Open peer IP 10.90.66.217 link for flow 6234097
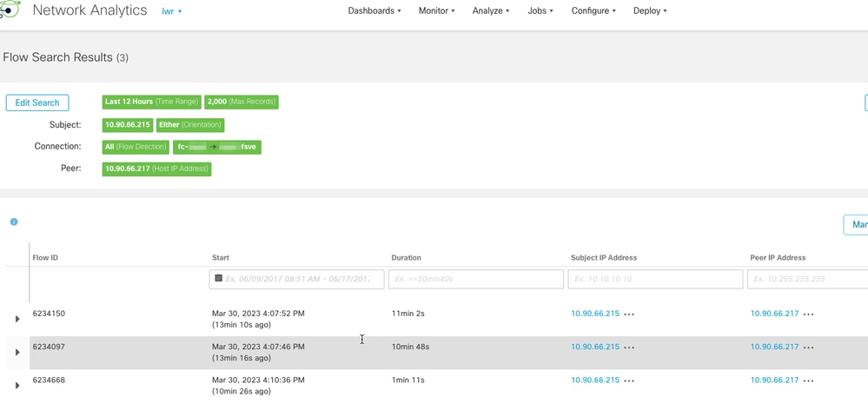This screenshot has height=404, width=868. coord(774,347)
